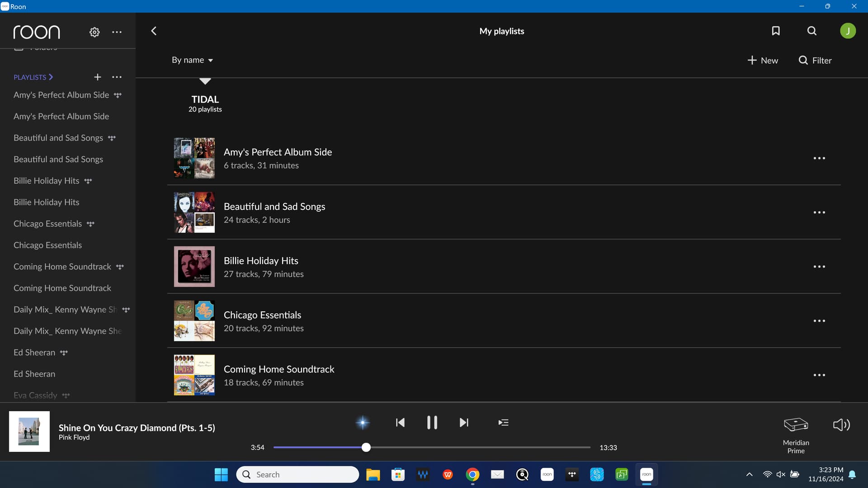Open the date and time clock
This screenshot has height=488, width=868.
(x=826, y=474)
